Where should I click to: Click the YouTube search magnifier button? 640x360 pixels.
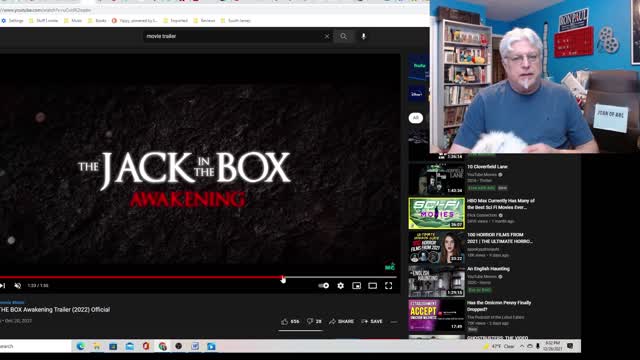pyautogui.click(x=344, y=36)
